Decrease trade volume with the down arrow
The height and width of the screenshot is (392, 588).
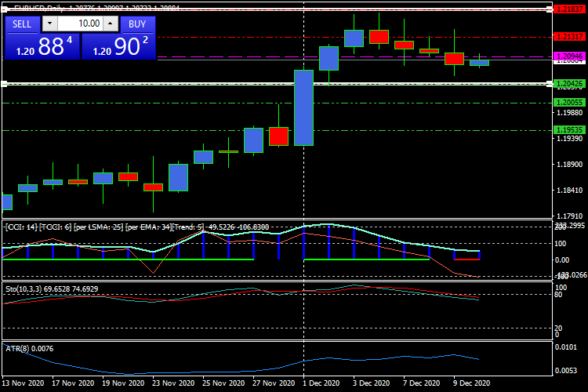(x=50, y=24)
